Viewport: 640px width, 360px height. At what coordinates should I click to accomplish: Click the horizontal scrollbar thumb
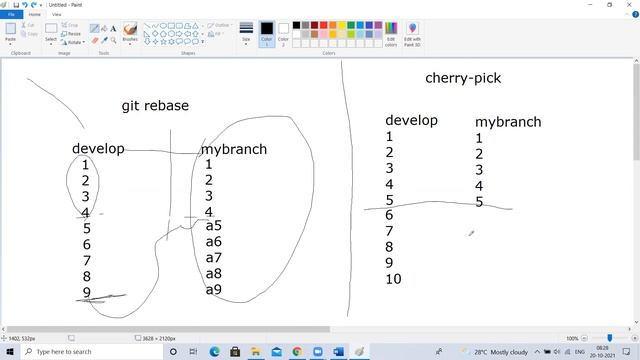click(x=168, y=329)
